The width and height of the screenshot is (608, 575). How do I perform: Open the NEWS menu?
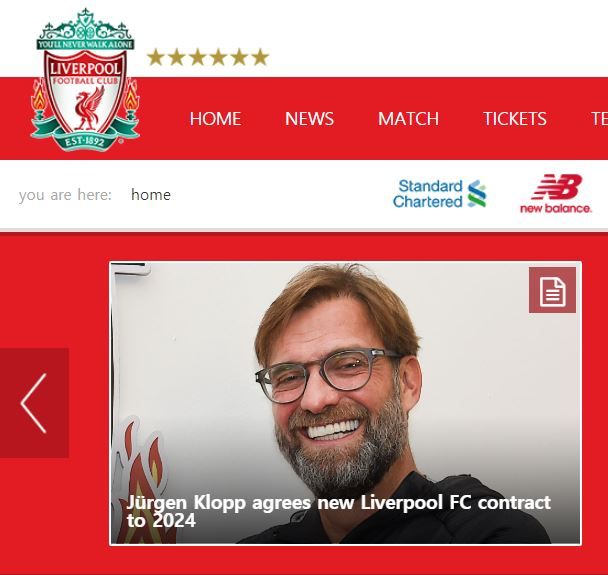[x=309, y=119]
